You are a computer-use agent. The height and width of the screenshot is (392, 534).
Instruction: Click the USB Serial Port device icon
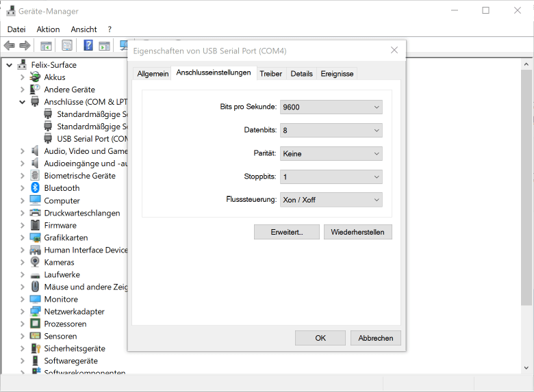click(x=48, y=138)
